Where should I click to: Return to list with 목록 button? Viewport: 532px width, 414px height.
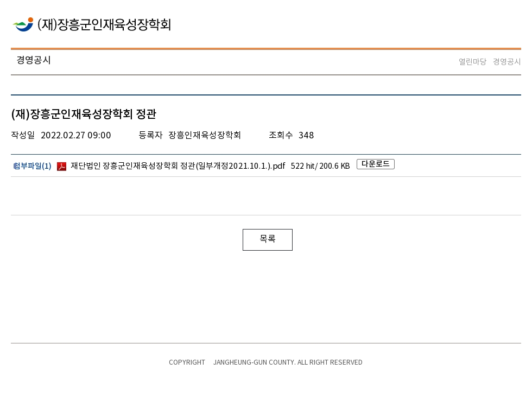coord(267,240)
